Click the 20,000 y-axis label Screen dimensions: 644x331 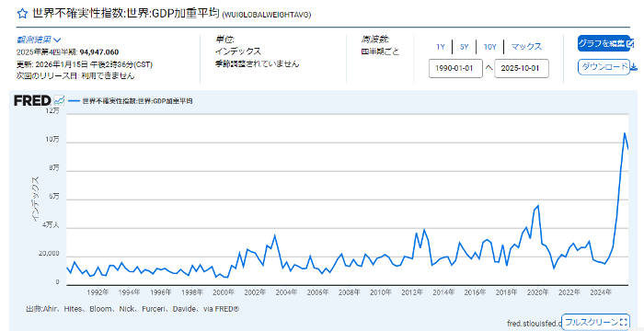point(49,254)
